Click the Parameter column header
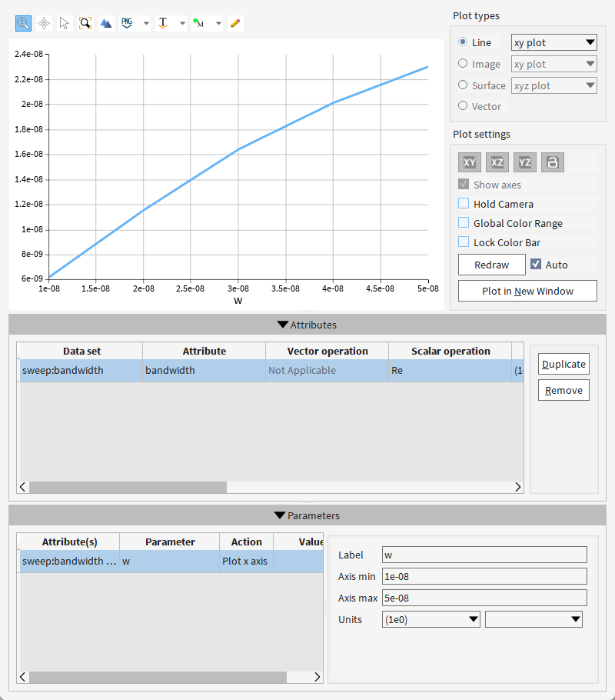The image size is (615, 700). tap(170, 542)
